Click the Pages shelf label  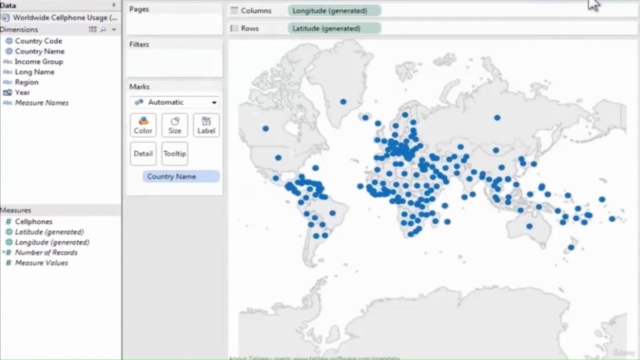coord(139,9)
